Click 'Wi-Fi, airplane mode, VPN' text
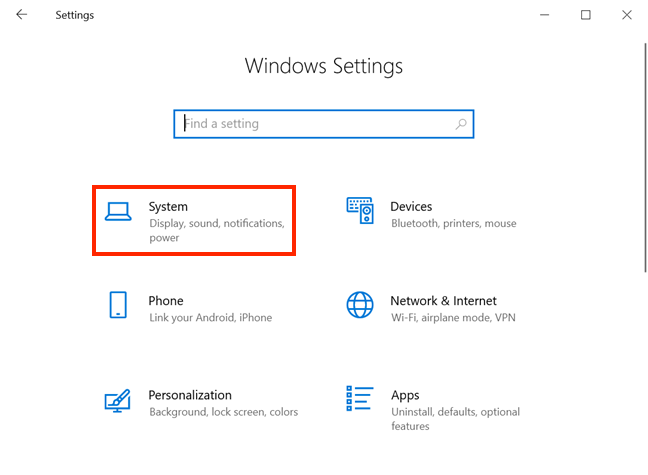This screenshot has height=475, width=648. coord(453,318)
